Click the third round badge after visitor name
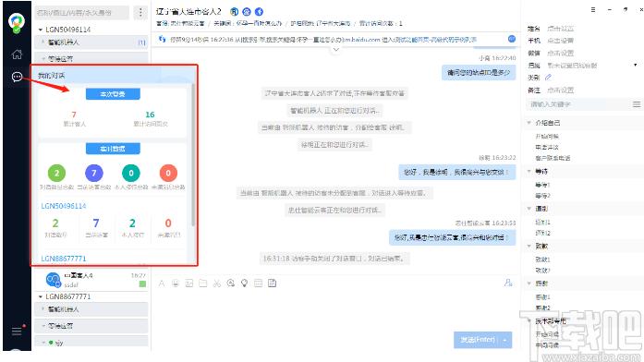This screenshot has width=644, height=362. pos(259,11)
